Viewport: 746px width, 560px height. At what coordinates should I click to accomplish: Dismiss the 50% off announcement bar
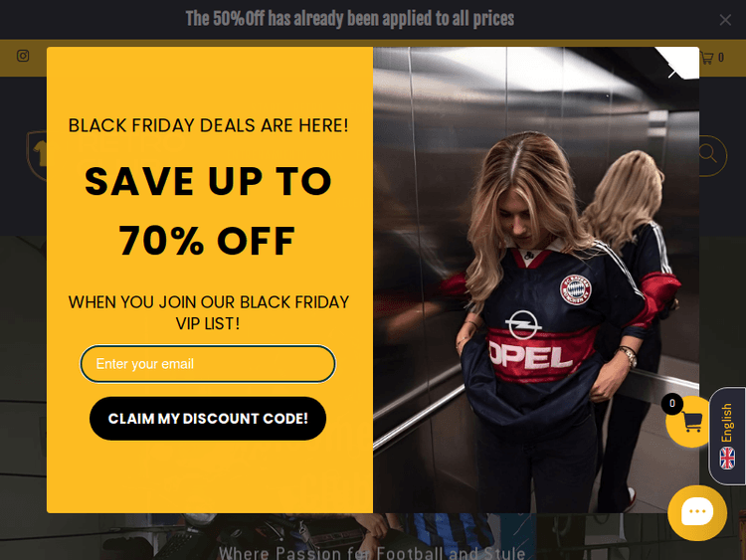click(x=725, y=20)
